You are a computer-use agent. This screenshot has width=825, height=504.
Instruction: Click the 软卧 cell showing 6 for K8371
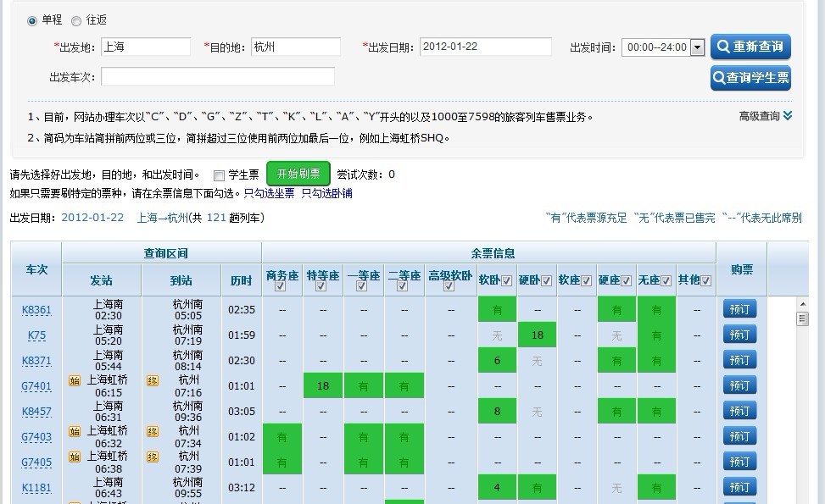(497, 361)
